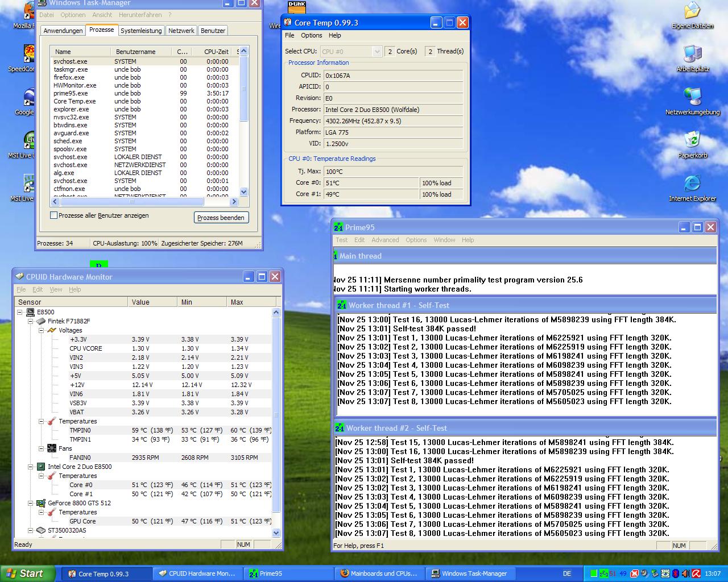Collapse the Fintek F71882F node

31,321
